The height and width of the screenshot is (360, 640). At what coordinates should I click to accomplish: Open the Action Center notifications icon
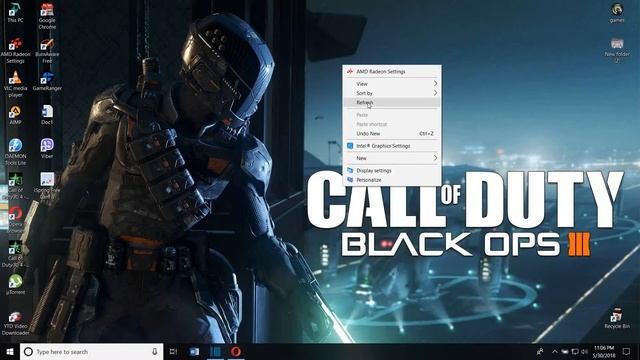click(x=627, y=351)
